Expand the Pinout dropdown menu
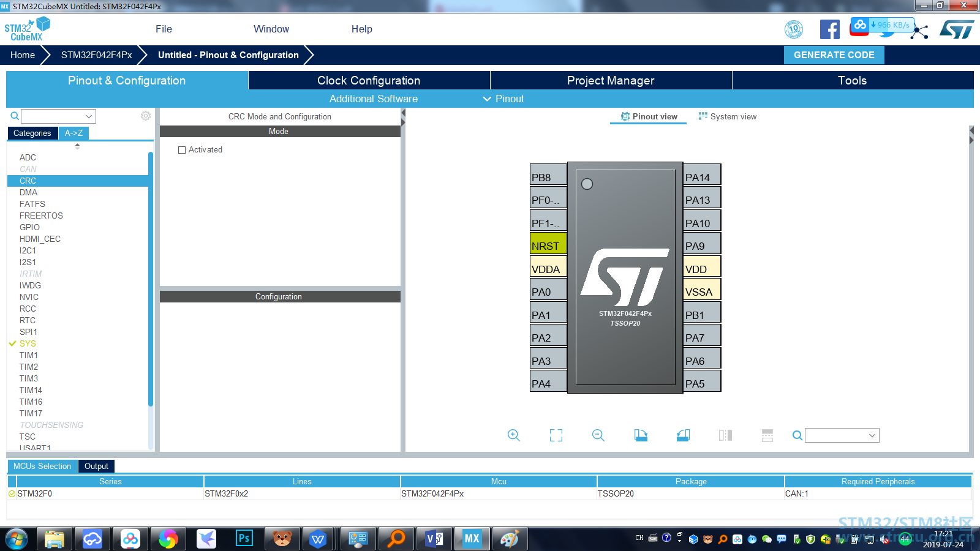The width and height of the screenshot is (980, 551). pyautogui.click(x=503, y=99)
